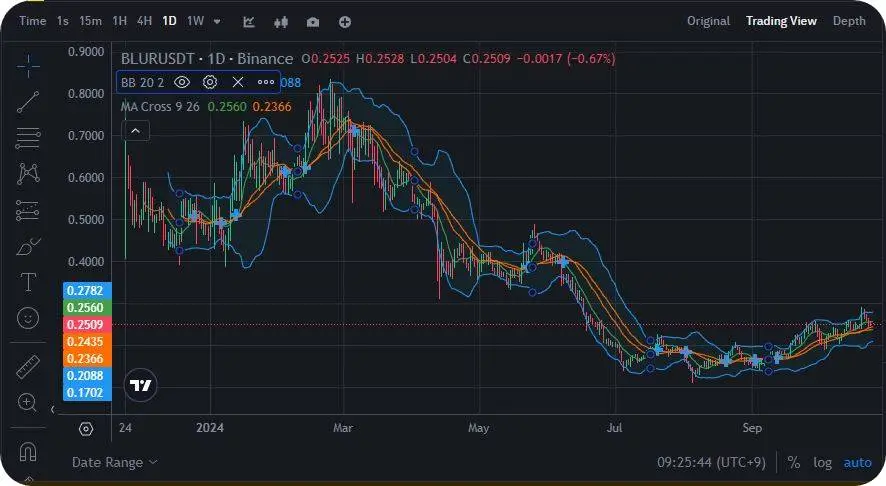Open the indicators chart icon in toolbar
This screenshot has width=886, height=486.
point(249,22)
